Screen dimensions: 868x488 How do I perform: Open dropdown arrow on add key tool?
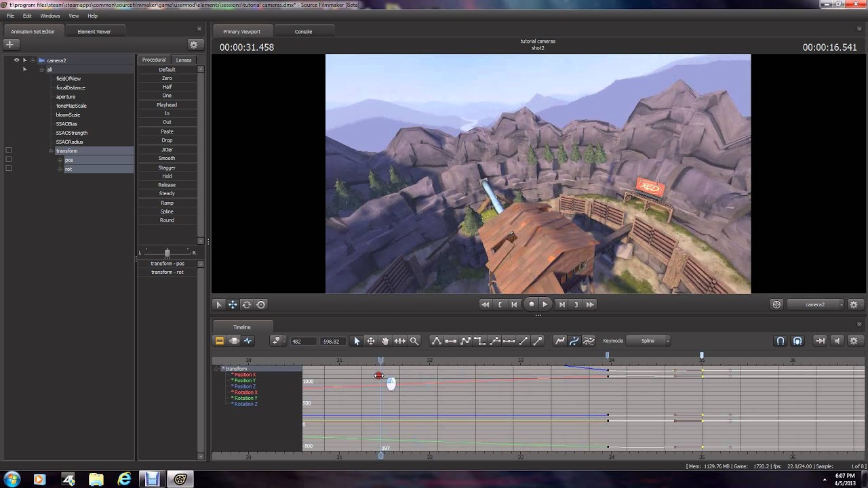[x=283, y=341]
